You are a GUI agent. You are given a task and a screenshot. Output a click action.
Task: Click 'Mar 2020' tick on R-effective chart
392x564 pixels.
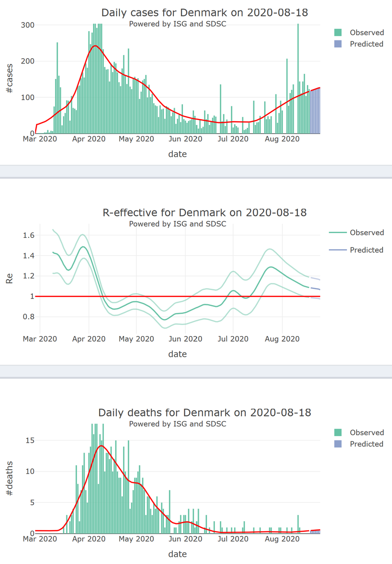pyautogui.click(x=40, y=339)
